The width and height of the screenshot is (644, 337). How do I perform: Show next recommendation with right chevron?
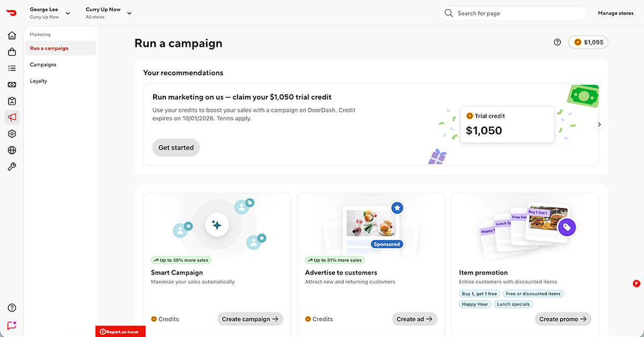pos(599,124)
